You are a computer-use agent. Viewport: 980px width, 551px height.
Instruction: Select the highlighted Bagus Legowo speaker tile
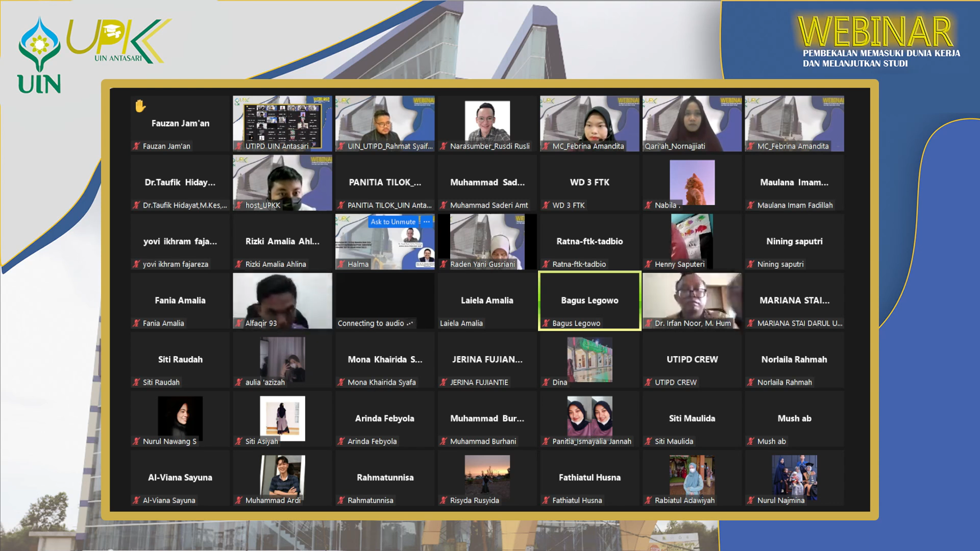pos(590,300)
